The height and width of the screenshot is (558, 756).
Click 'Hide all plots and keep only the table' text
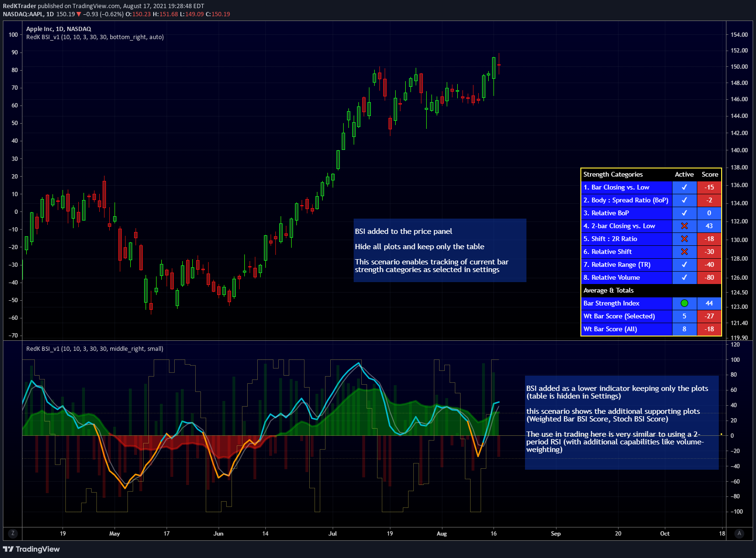coord(420,246)
